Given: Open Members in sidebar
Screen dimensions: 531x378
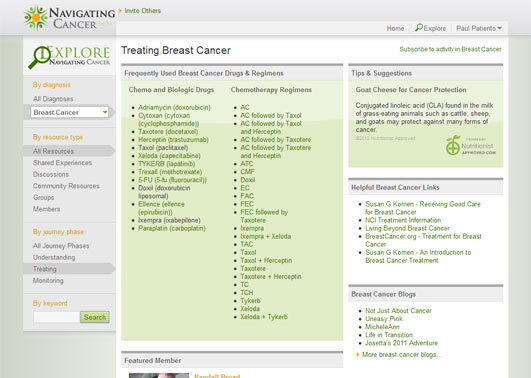Looking at the screenshot, I should pos(46,209).
